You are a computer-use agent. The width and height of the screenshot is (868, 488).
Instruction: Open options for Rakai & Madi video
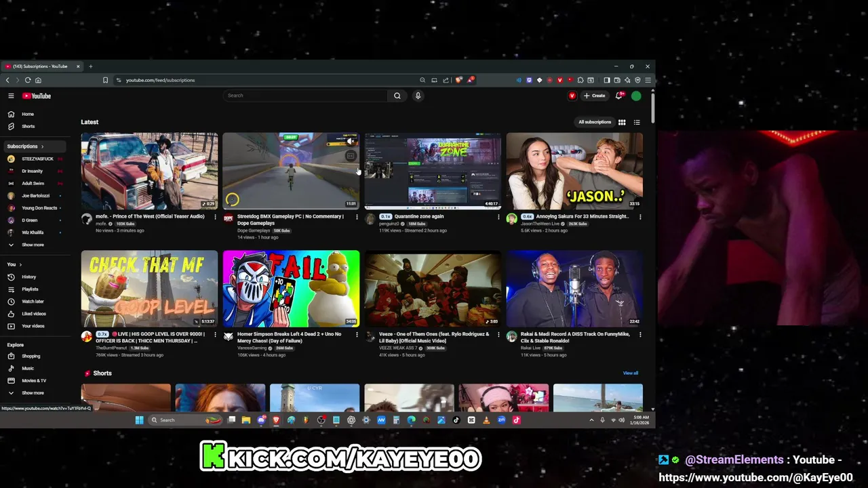[640, 335]
